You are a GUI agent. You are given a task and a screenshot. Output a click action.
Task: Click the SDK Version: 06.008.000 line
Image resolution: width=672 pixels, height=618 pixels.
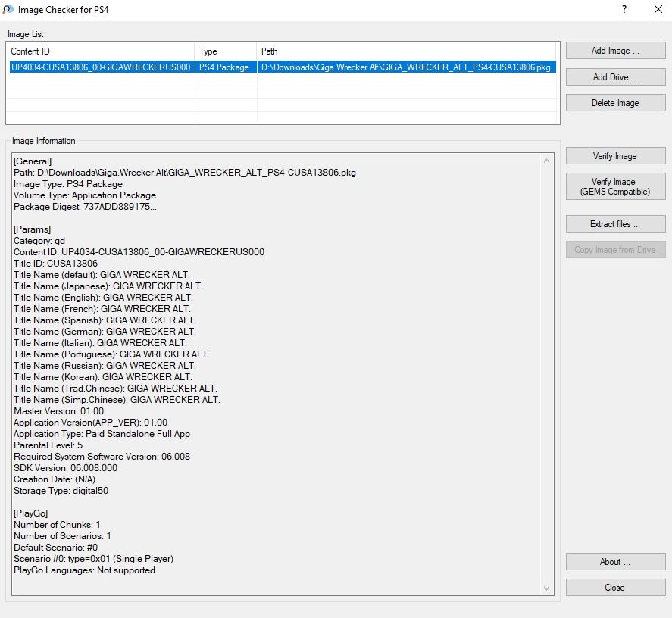(66, 468)
